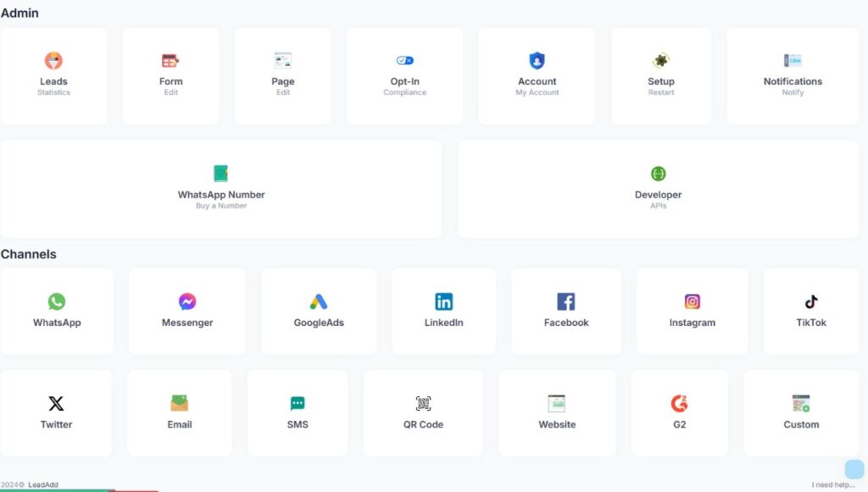Select the LinkedIn channel icon

click(443, 301)
